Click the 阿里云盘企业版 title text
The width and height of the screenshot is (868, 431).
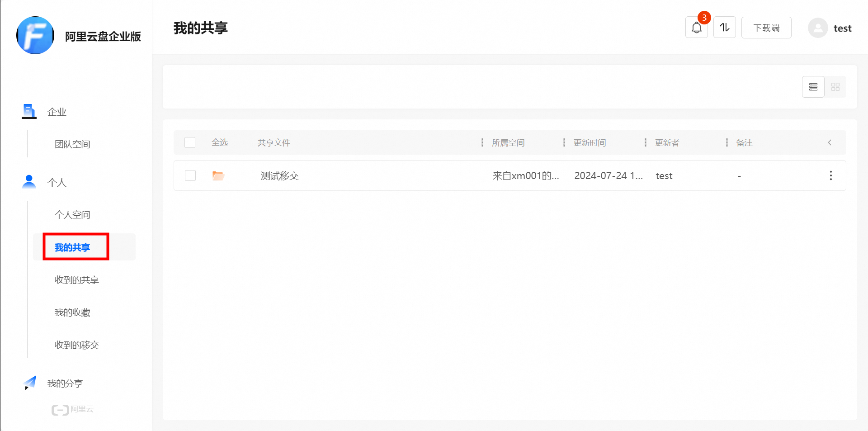pyautogui.click(x=103, y=36)
